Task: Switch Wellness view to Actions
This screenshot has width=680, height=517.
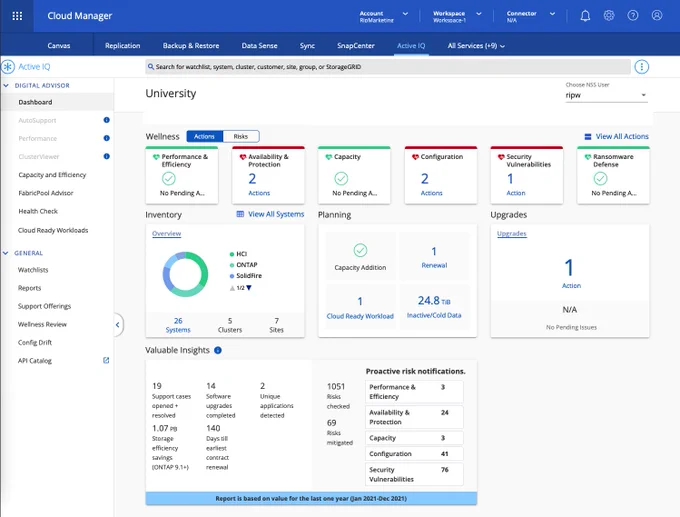Action: (x=204, y=137)
